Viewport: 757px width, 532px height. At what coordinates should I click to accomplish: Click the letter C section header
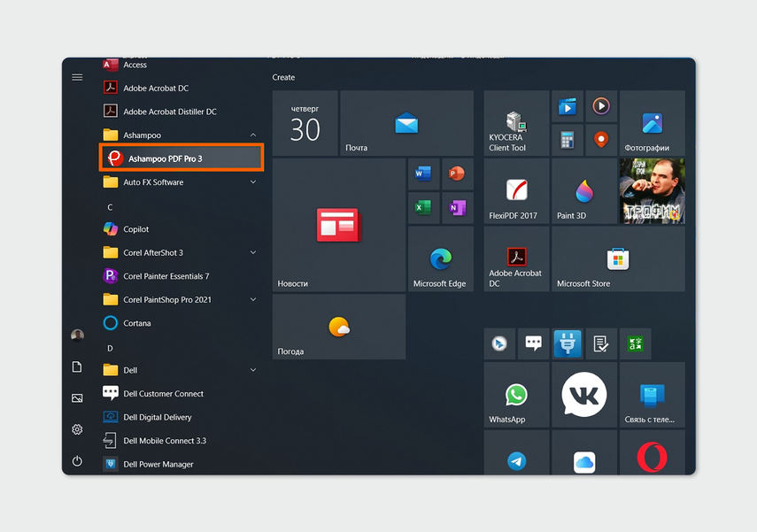coord(110,207)
